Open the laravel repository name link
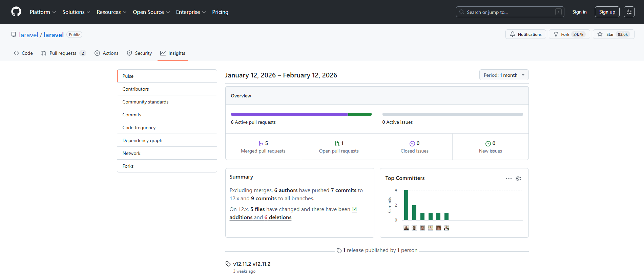Viewport: 644px width, 278px height. (54, 35)
